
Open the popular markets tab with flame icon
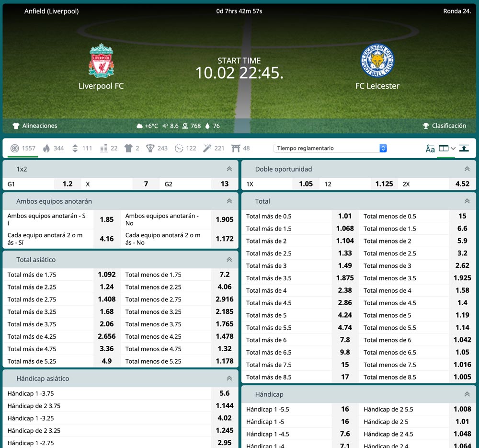[53, 148]
